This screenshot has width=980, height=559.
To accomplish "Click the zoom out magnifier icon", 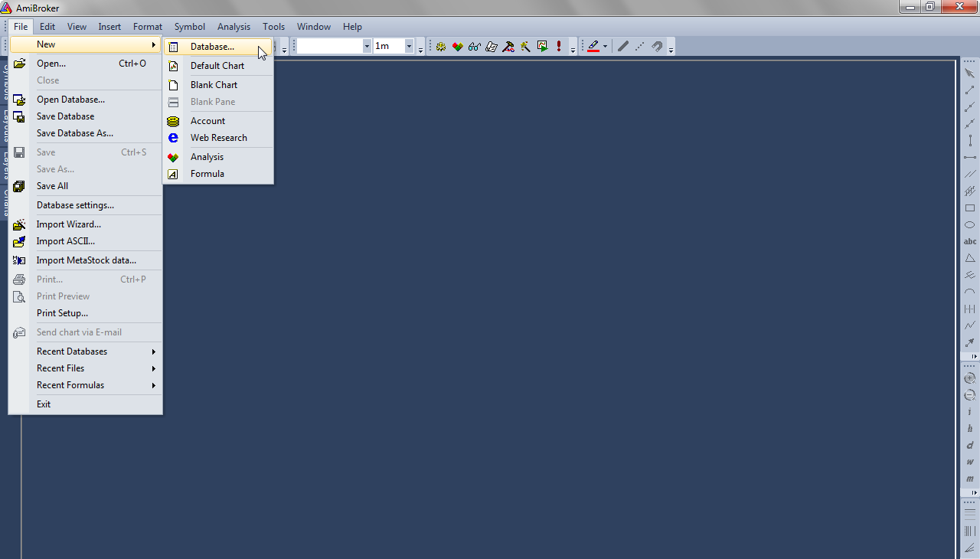I will 970,395.
